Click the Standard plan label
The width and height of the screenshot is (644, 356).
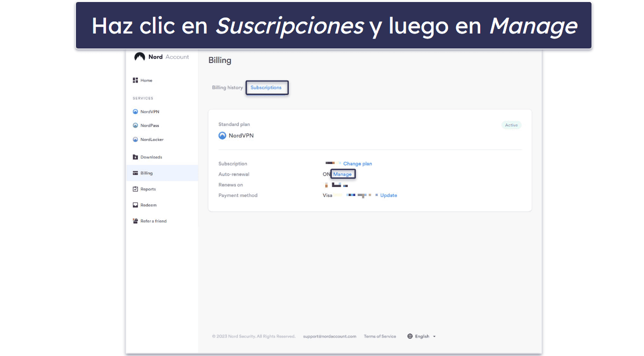[234, 124]
